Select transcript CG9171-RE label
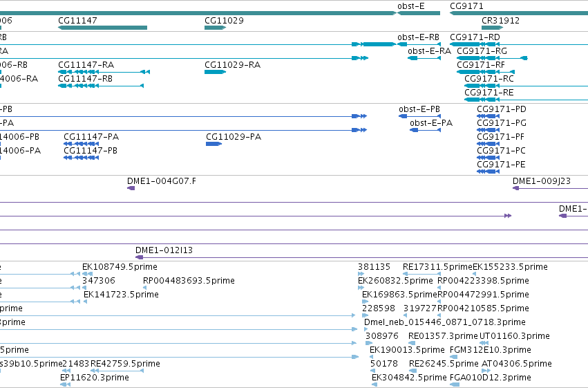This screenshot has width=588, height=388. tap(489, 93)
